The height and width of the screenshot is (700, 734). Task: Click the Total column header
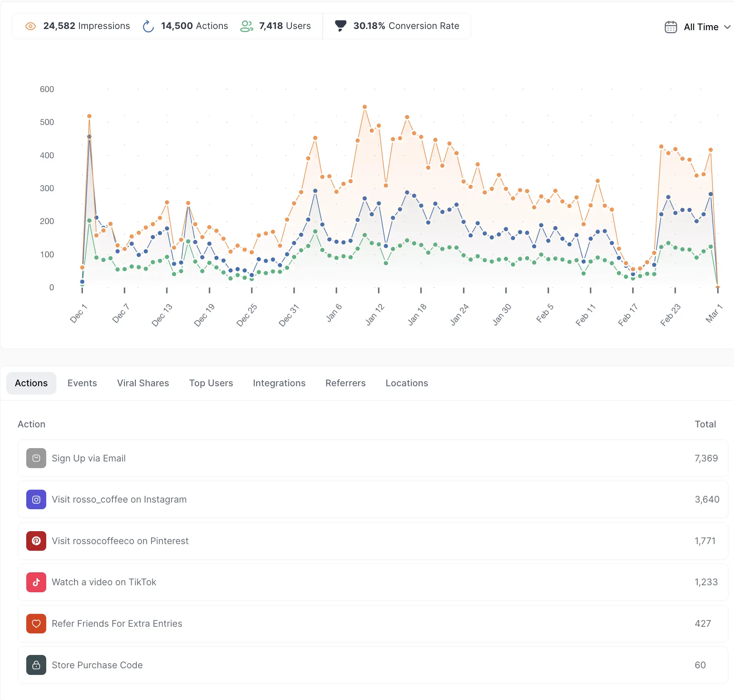pyautogui.click(x=705, y=424)
